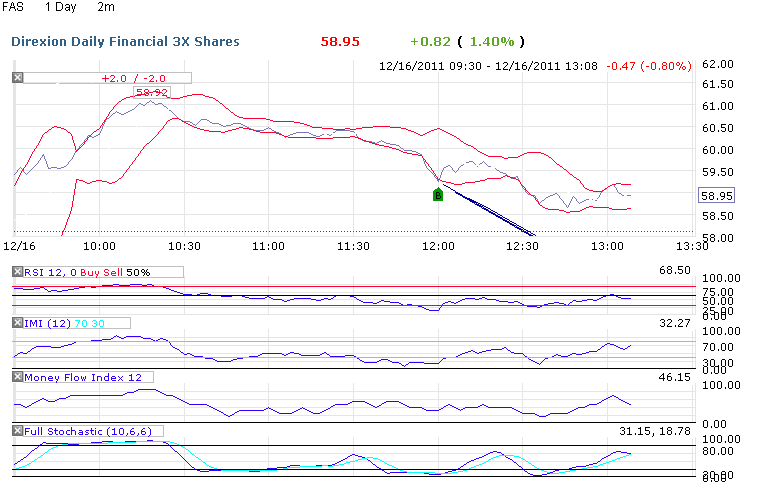Close the IMI (12) indicator panel
Image resolution: width=768 pixels, height=489 pixels.
pos(18,322)
